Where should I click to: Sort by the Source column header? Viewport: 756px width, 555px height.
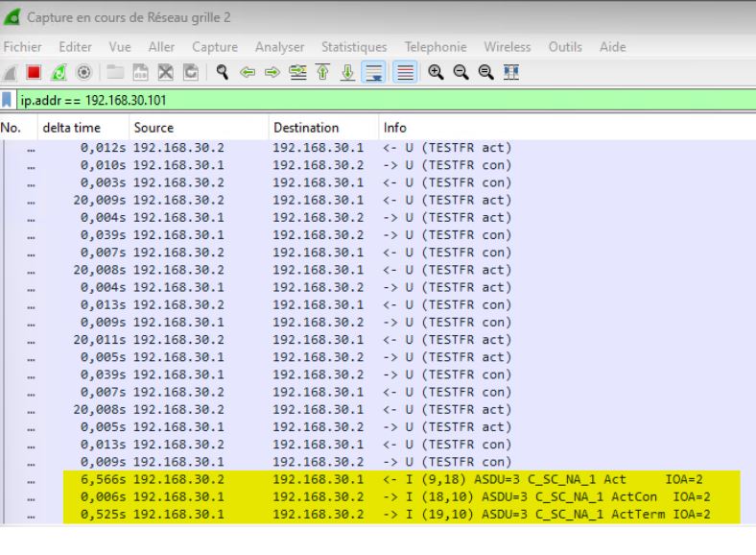[199, 128]
